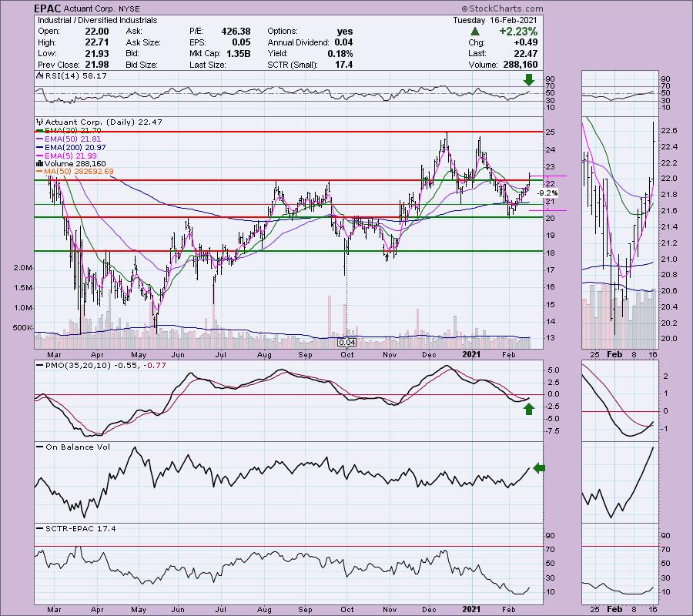Click the Options value yes
Screen dimensions: 693x616
click(x=345, y=32)
